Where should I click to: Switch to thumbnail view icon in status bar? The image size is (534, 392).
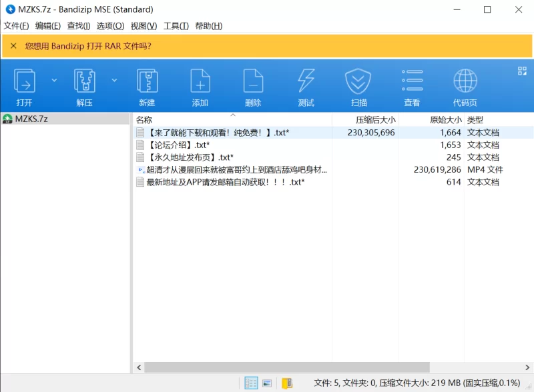coord(268,383)
